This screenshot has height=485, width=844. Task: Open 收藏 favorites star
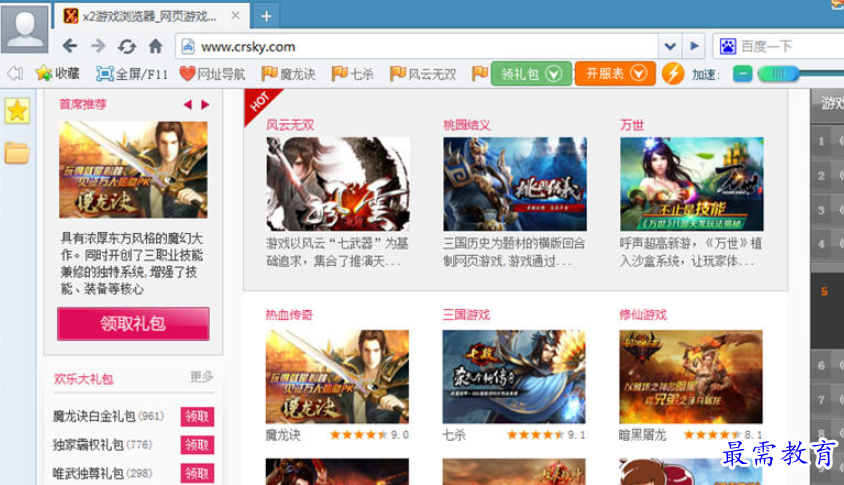coord(58,73)
